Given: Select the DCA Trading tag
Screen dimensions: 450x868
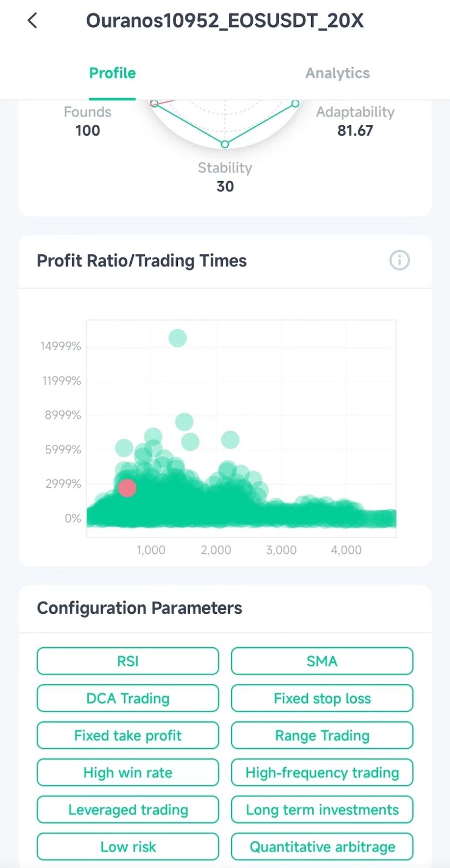Looking at the screenshot, I should pos(128,698).
